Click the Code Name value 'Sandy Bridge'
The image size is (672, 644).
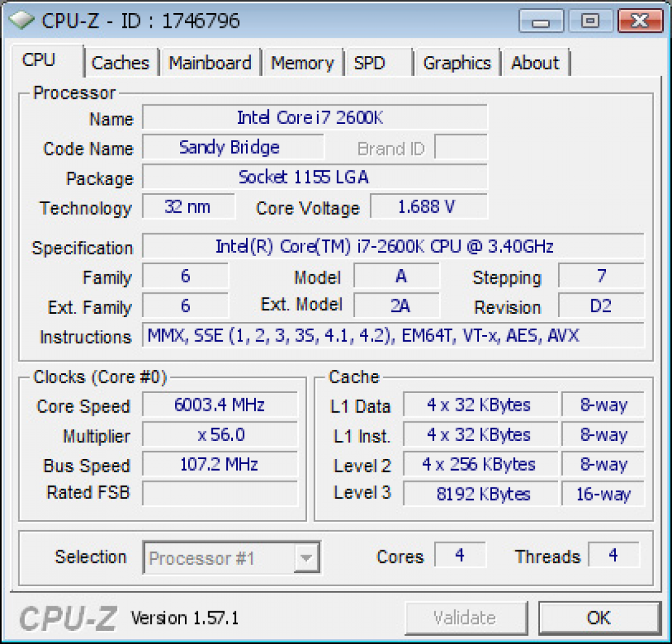233,147
